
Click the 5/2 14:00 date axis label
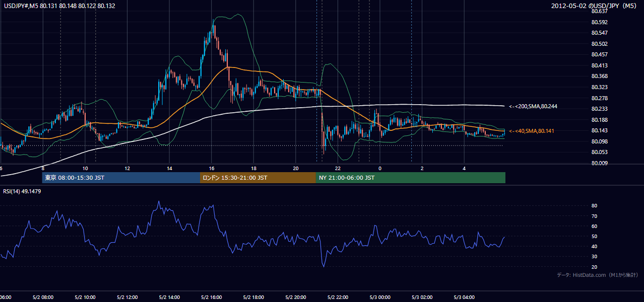tap(169, 297)
